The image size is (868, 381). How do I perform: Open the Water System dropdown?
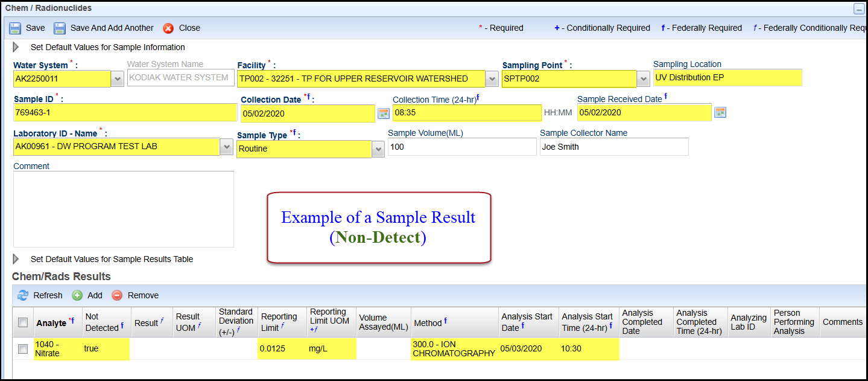[x=118, y=78]
